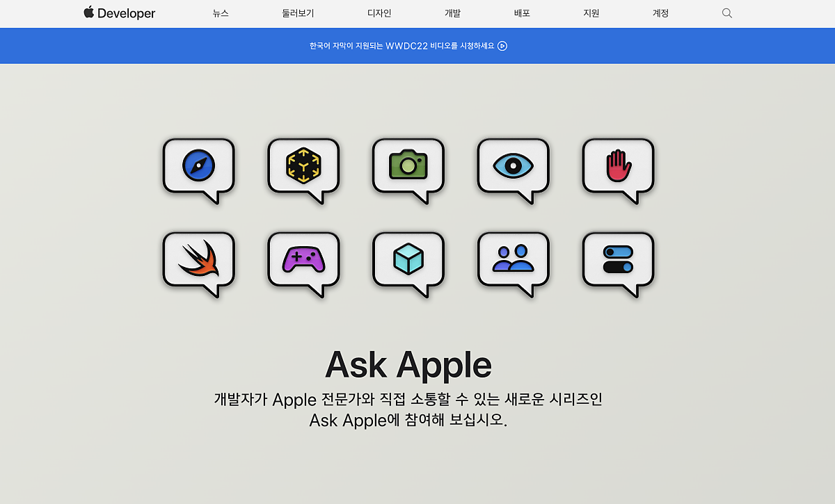
Task: Click the blue eye speech bubble
Action: click(x=513, y=170)
